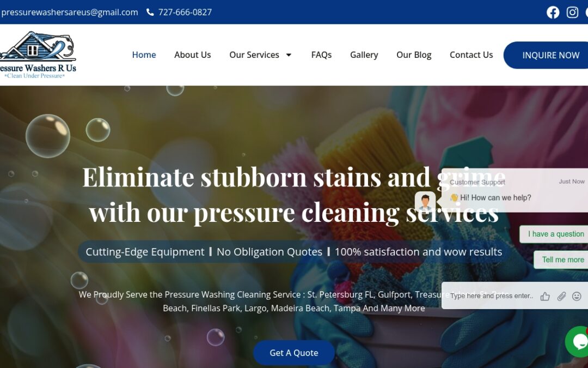Open the FAQs menu item

(321, 55)
